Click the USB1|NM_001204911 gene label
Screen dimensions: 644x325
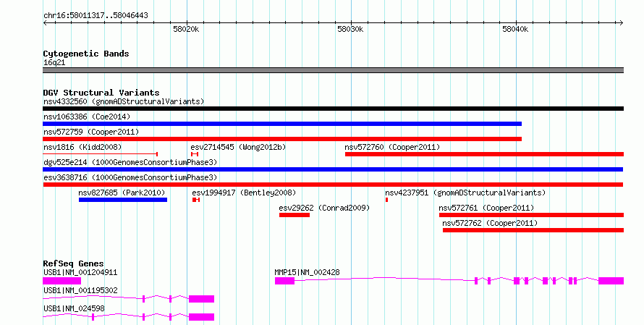(80, 272)
